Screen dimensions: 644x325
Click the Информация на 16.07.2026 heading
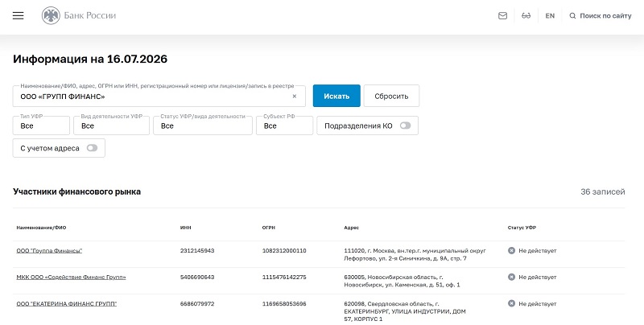[x=90, y=59]
